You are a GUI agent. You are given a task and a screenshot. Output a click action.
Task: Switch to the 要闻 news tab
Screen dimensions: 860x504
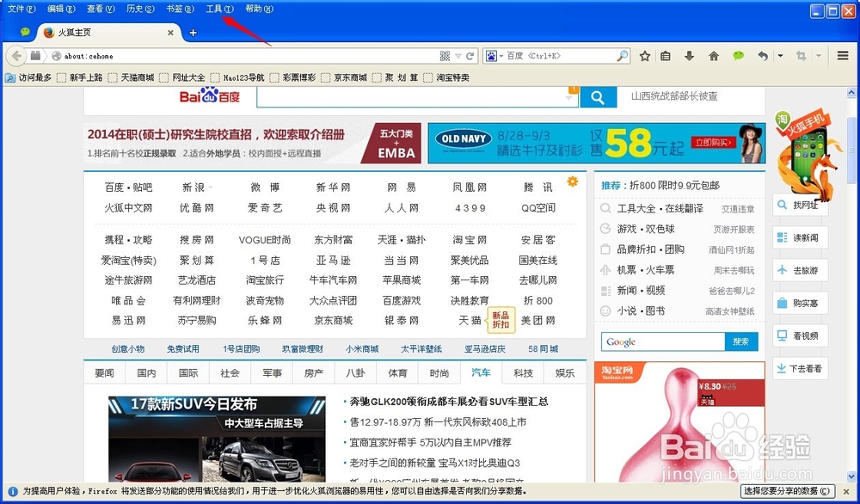[104, 373]
